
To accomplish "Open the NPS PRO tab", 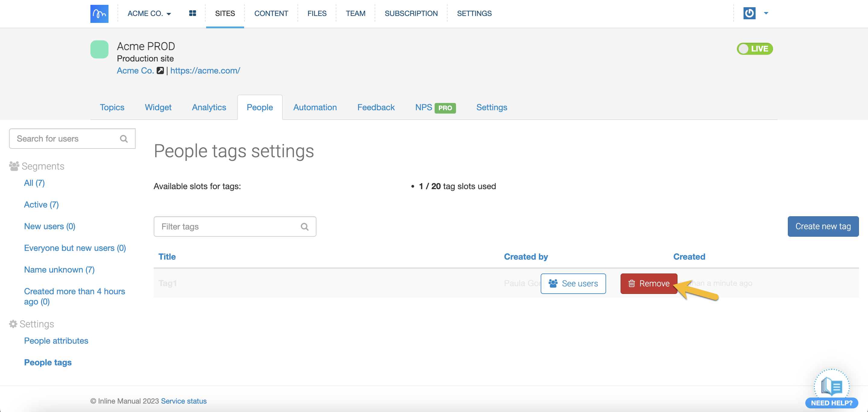I will (x=435, y=108).
